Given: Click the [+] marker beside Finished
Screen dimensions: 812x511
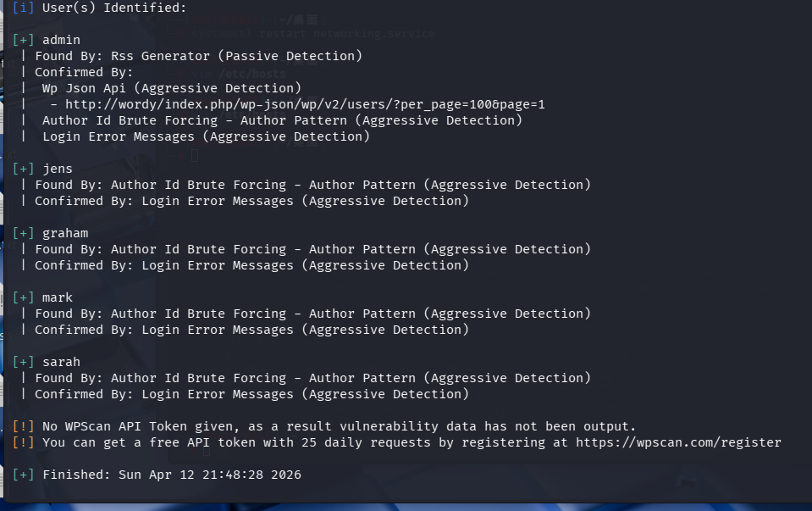Looking at the screenshot, I should tap(23, 475).
